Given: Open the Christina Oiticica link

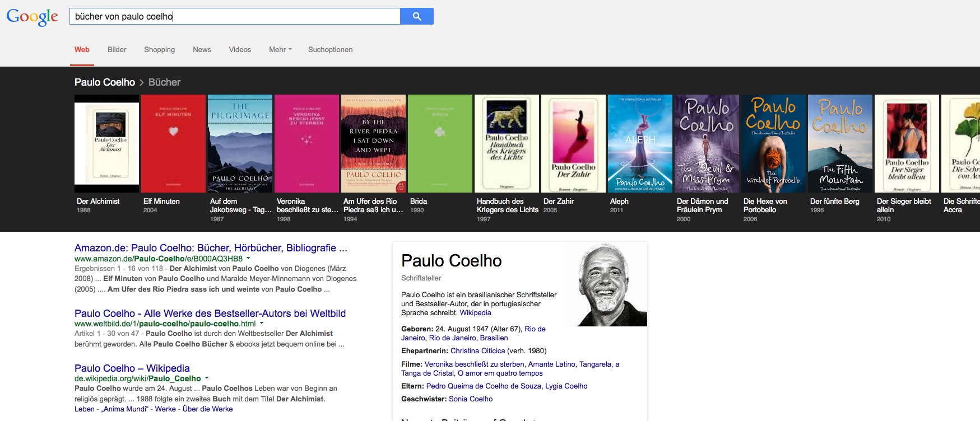Looking at the screenshot, I should pos(477,351).
